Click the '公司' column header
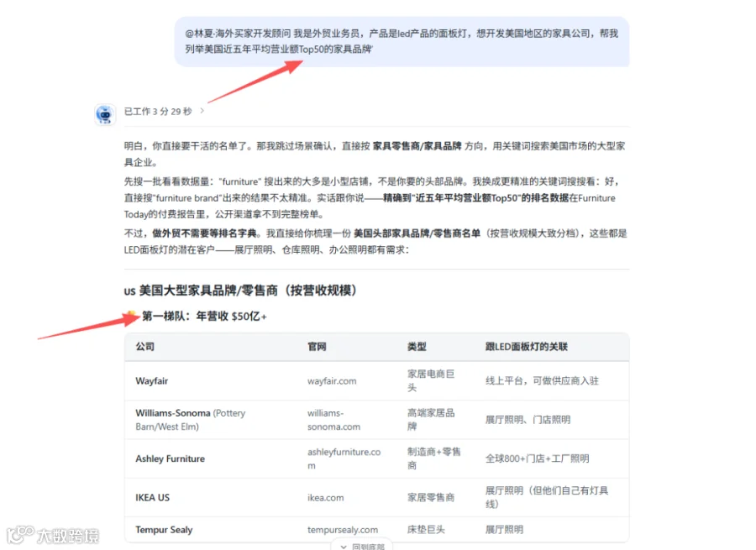The height and width of the screenshot is (550, 756). pyautogui.click(x=144, y=347)
